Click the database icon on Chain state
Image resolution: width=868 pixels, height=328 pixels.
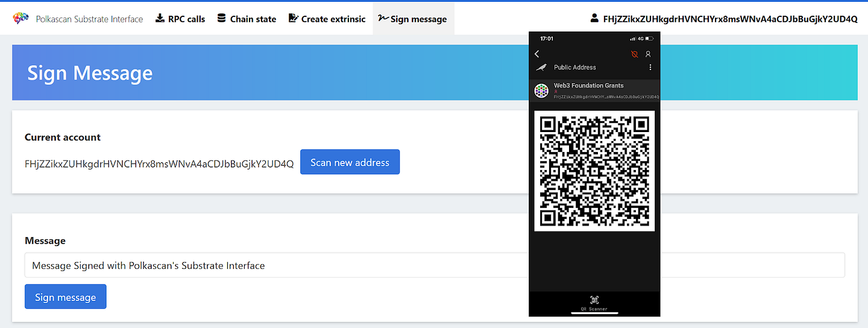[x=222, y=18]
